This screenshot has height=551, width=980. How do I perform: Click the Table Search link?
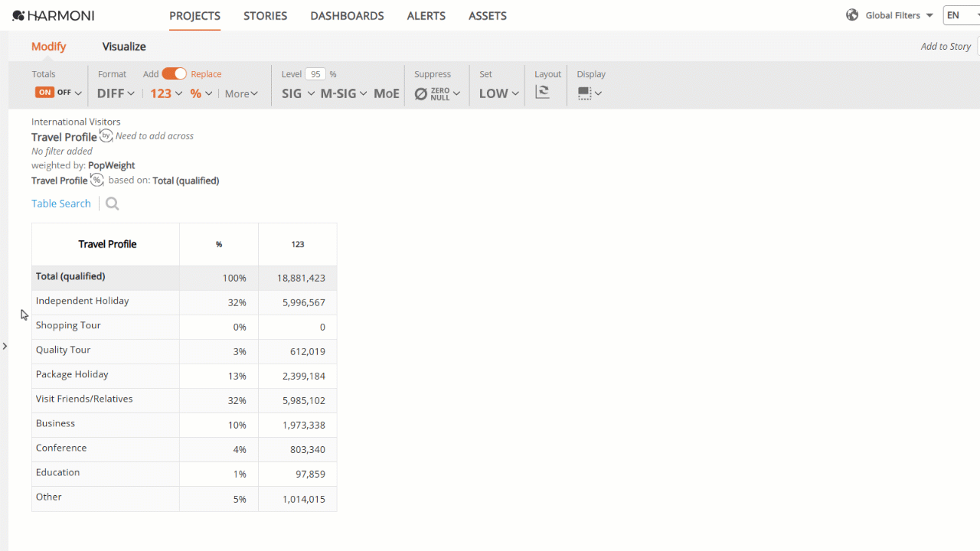[x=61, y=204]
